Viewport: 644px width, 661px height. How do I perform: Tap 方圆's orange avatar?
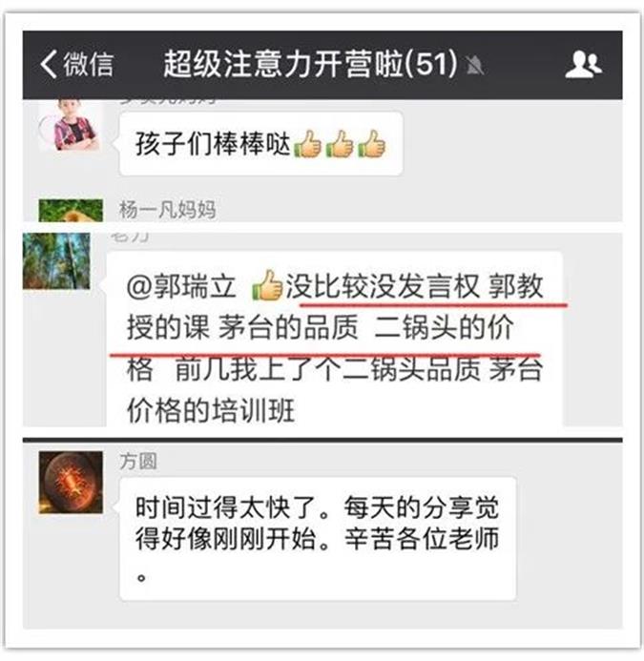(x=71, y=483)
